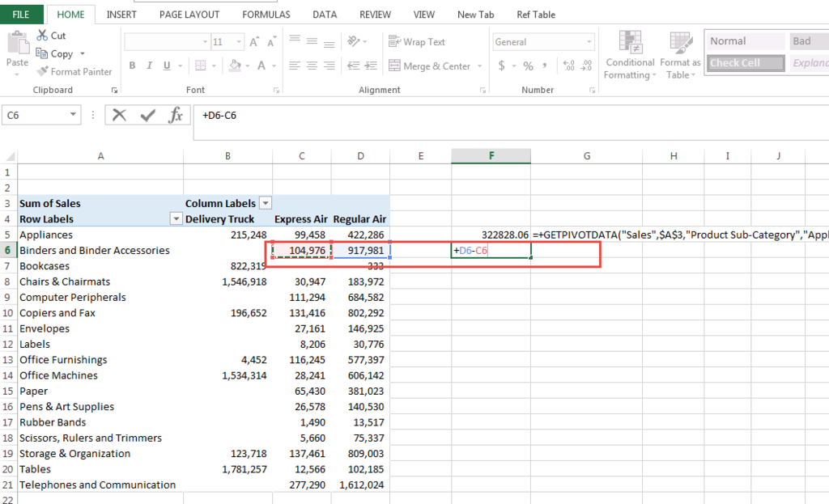Open the font name combo box
Viewport: 829px width, 504px height.
tap(167, 42)
